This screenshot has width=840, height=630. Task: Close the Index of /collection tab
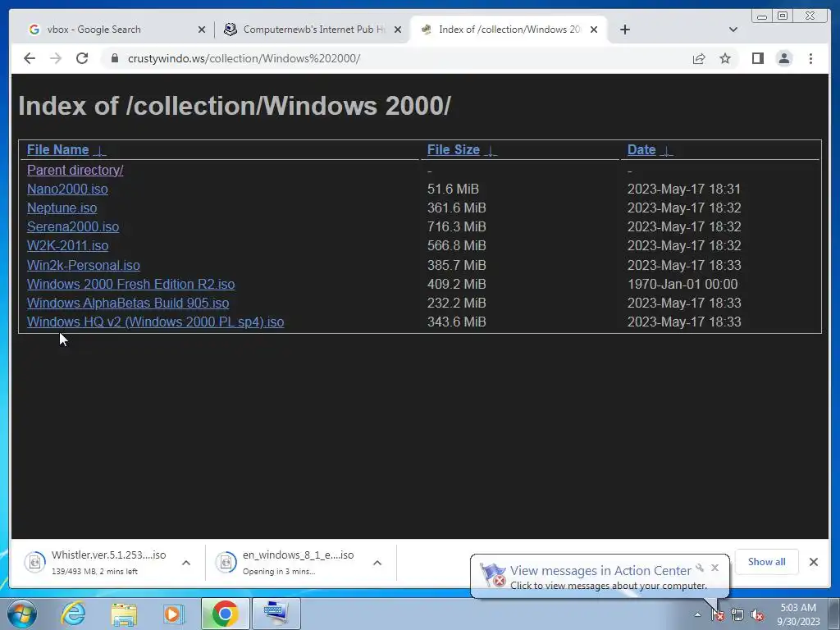(594, 30)
